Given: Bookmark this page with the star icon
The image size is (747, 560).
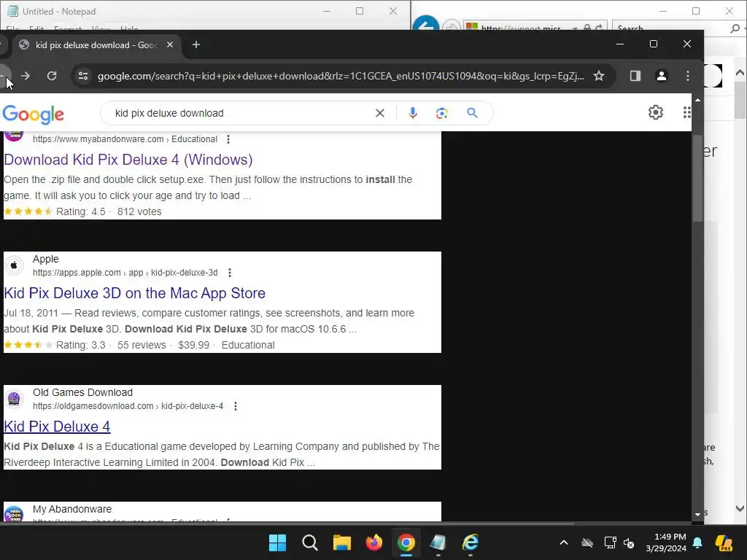Looking at the screenshot, I should [599, 76].
